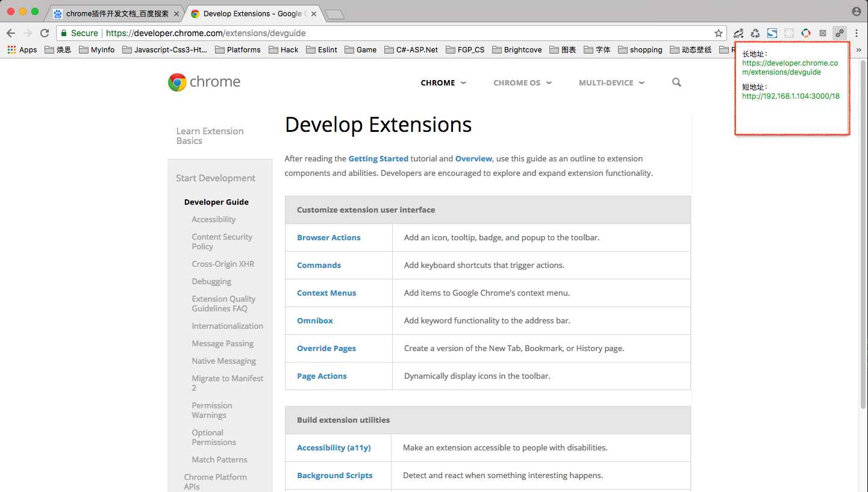Open the MyInfo bookmark folder
The width and height of the screenshot is (868, 492).
96,50
